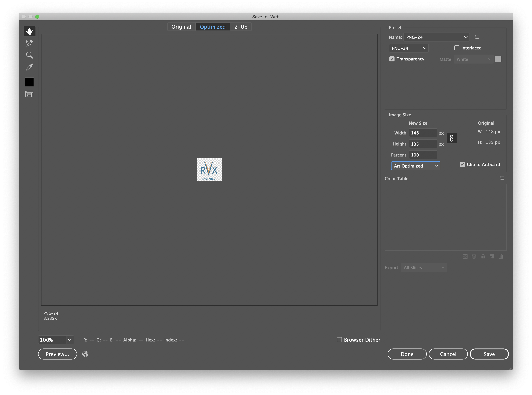532x395 pixels.
Task: Select the Eyedropper tool
Action: pos(29,67)
